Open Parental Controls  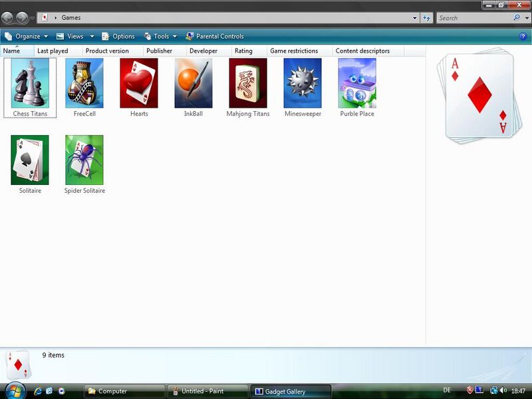pos(215,37)
